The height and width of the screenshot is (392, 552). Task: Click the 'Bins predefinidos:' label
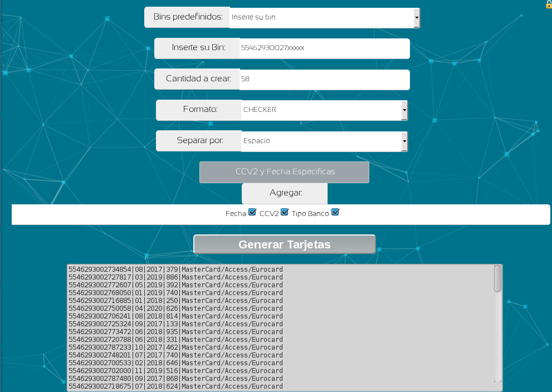tap(188, 17)
